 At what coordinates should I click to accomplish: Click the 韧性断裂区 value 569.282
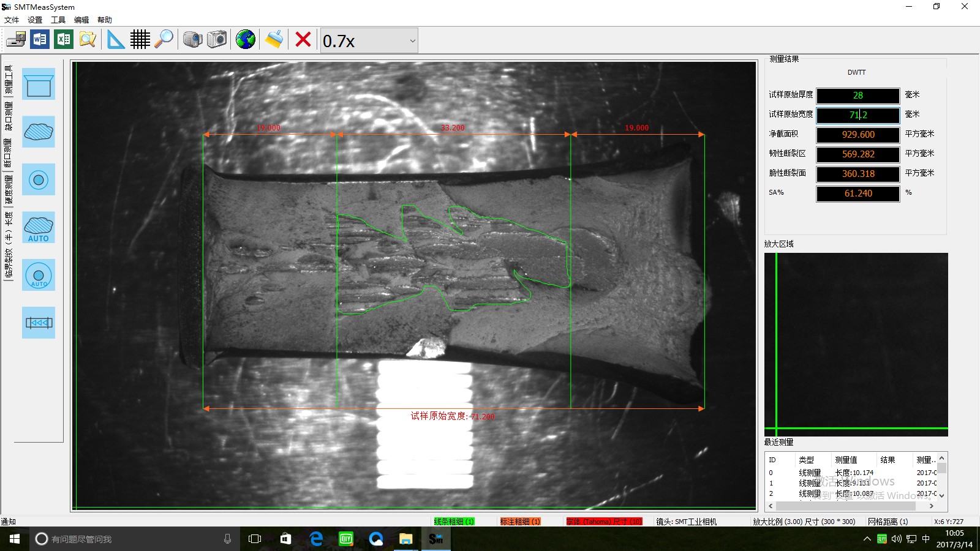(x=858, y=154)
